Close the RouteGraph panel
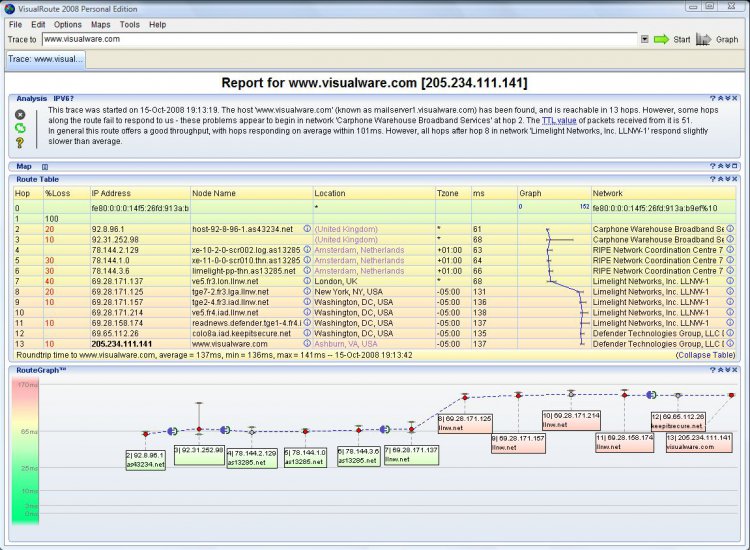 pos(735,370)
